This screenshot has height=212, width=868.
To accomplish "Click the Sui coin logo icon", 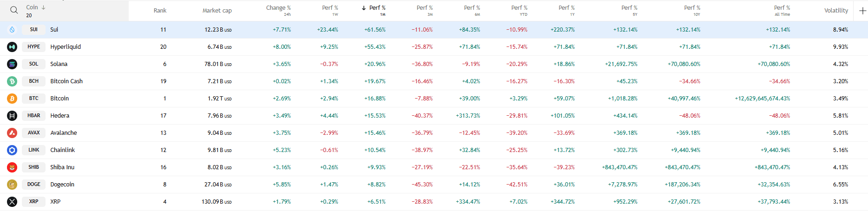I will point(12,30).
